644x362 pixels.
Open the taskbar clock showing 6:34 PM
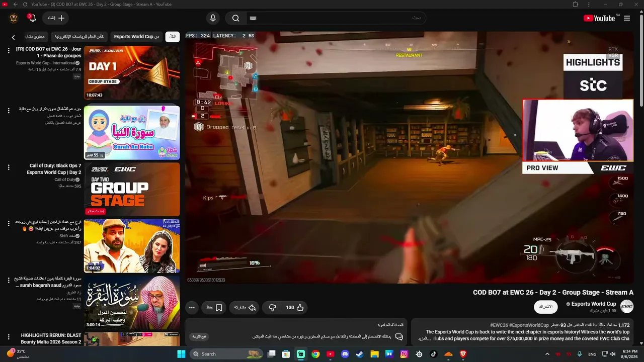630,354
